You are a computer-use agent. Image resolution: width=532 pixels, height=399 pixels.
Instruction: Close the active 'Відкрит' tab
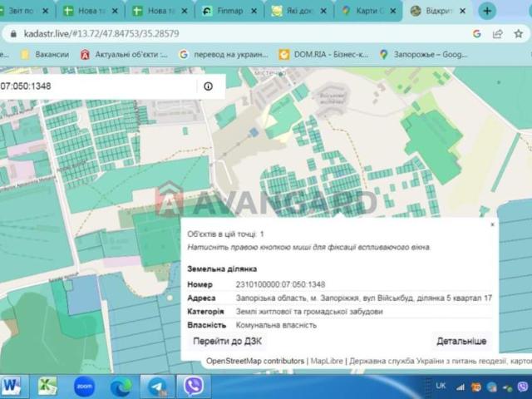[462, 11]
